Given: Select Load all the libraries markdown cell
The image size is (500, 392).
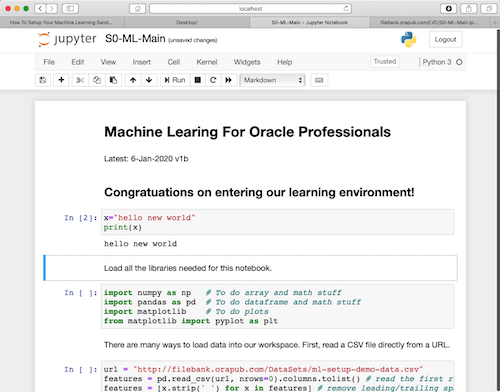Looking at the screenshot, I should point(250,268).
